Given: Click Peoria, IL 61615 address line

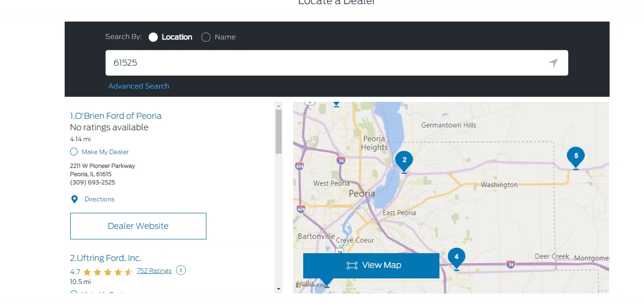Looking at the screenshot, I should [91, 174].
